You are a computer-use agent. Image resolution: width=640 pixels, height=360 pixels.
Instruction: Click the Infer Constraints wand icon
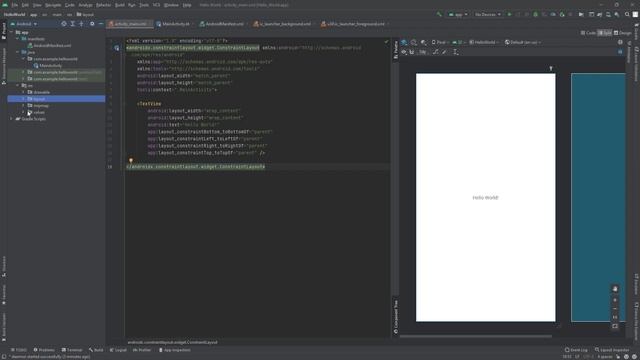[444, 52]
